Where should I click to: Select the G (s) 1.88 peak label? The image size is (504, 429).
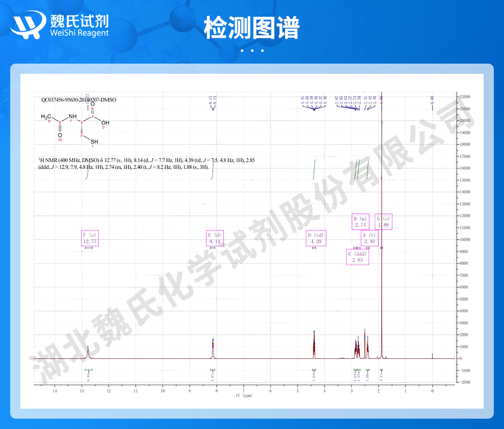[x=383, y=222]
